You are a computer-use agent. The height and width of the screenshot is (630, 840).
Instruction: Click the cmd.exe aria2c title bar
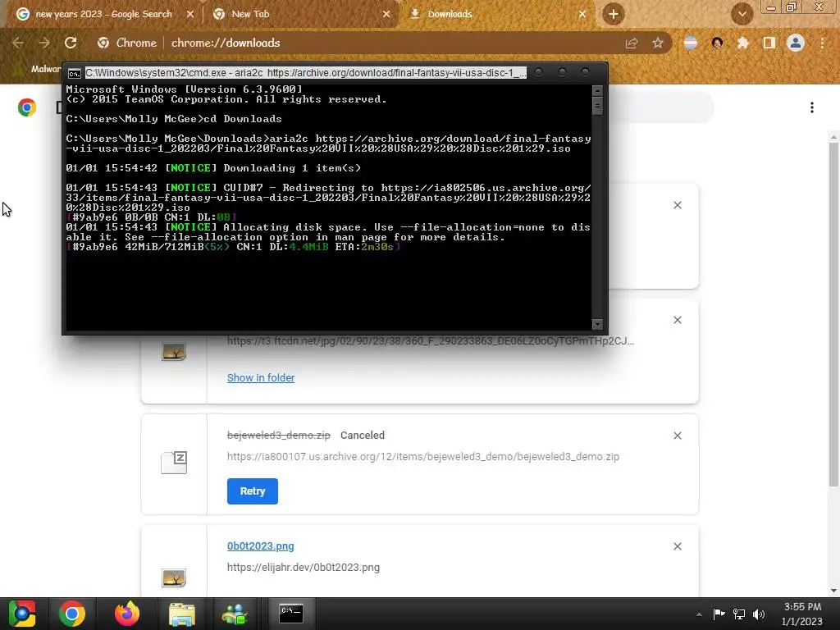305,73
